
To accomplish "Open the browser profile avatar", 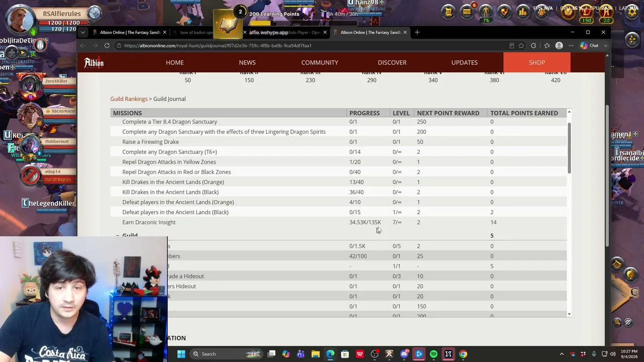I will pyautogui.click(x=559, y=45).
